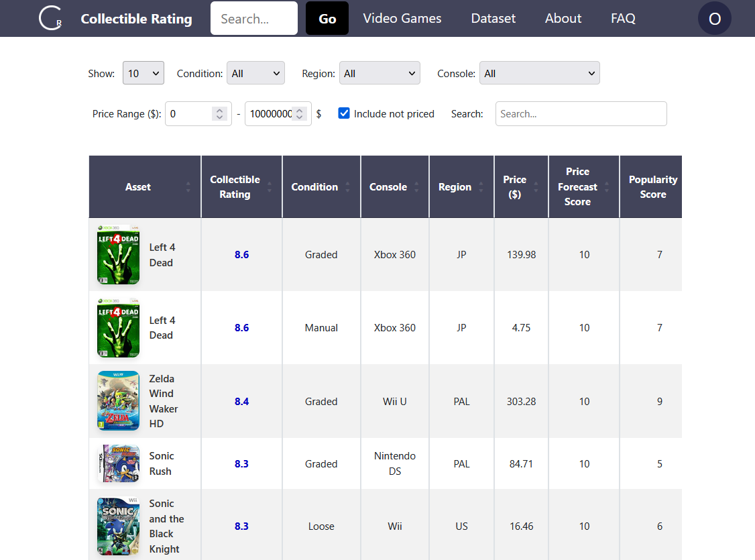This screenshot has width=755, height=560.
Task: Uncheck Include not priced checkbox
Action: pyautogui.click(x=344, y=113)
